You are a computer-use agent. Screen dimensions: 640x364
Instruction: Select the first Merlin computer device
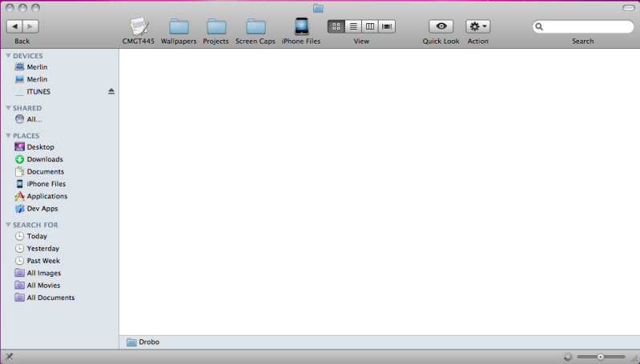59,67
